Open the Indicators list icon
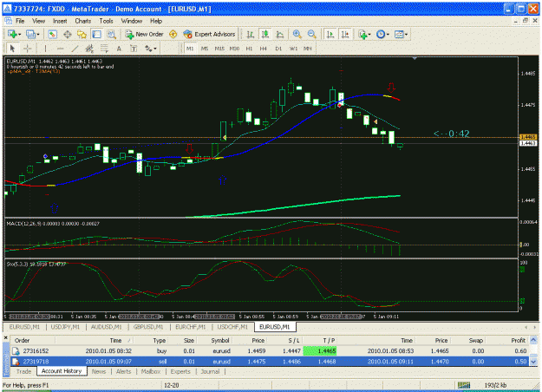This screenshot has height=392, width=542. point(362,34)
